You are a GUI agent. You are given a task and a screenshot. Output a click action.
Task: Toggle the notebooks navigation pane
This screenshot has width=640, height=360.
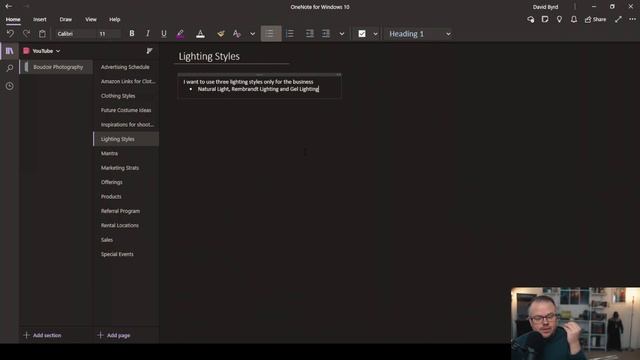9,51
